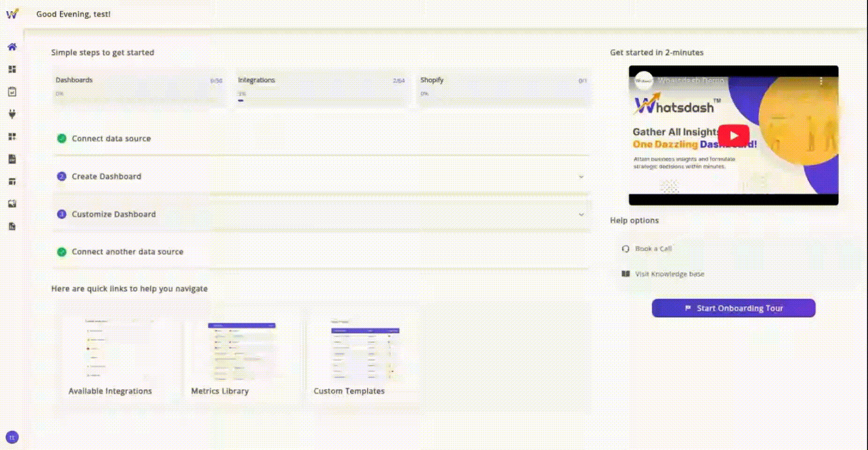Expand the Customize Dashboard step
Image resolution: width=868 pixels, height=450 pixels.
pos(581,214)
